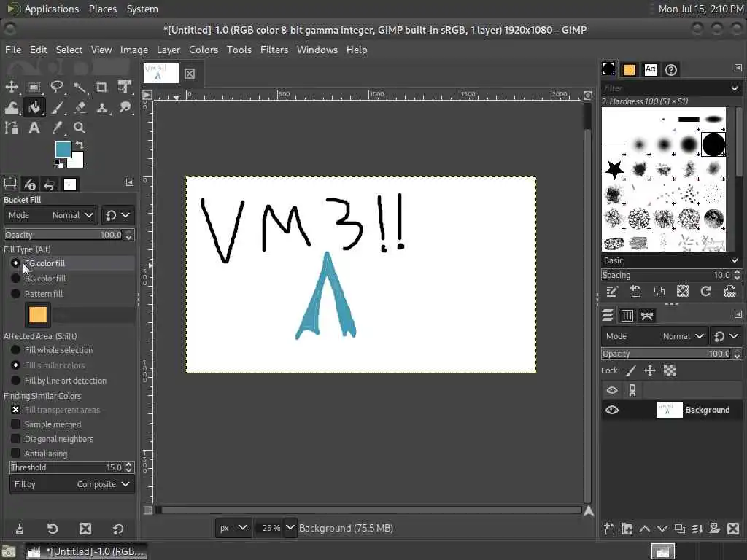Open the Layer menu

(x=169, y=50)
